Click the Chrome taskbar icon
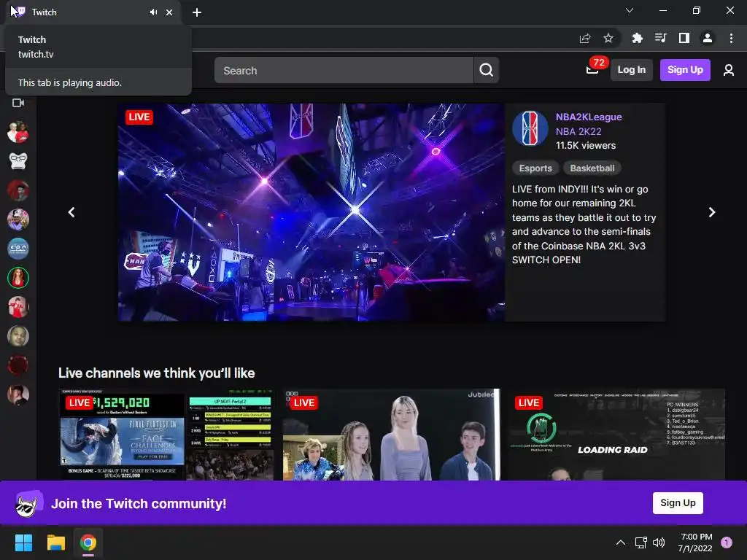The image size is (747, 560). 88,542
